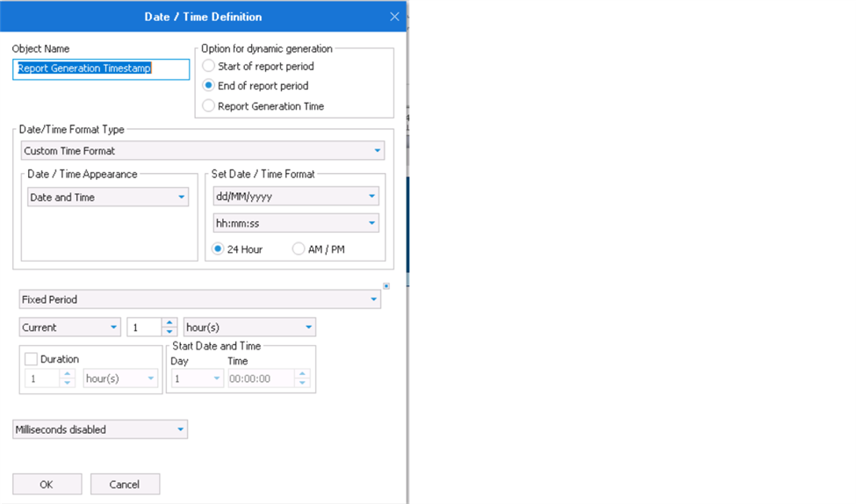The image size is (856, 504).
Task: Decrease the period count spinner value
Action: point(169,331)
